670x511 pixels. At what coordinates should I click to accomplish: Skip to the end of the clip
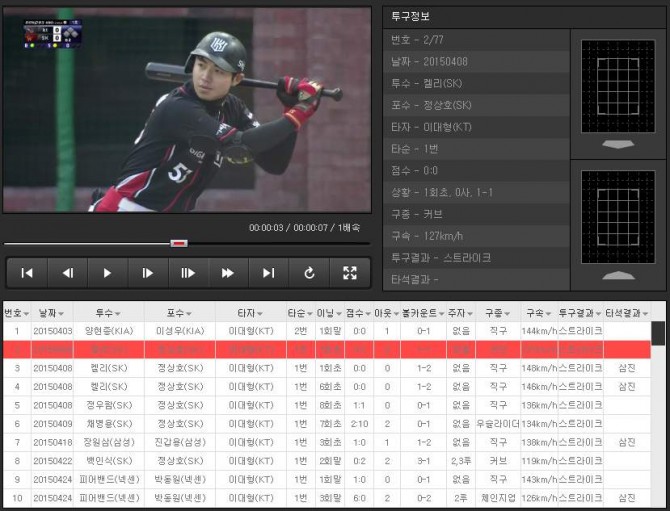pyautogui.click(x=268, y=273)
